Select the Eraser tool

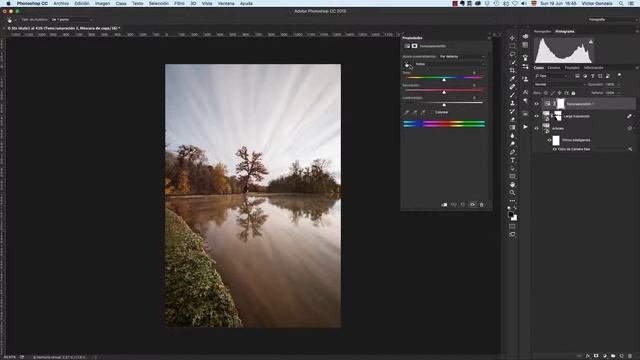[x=512, y=119]
